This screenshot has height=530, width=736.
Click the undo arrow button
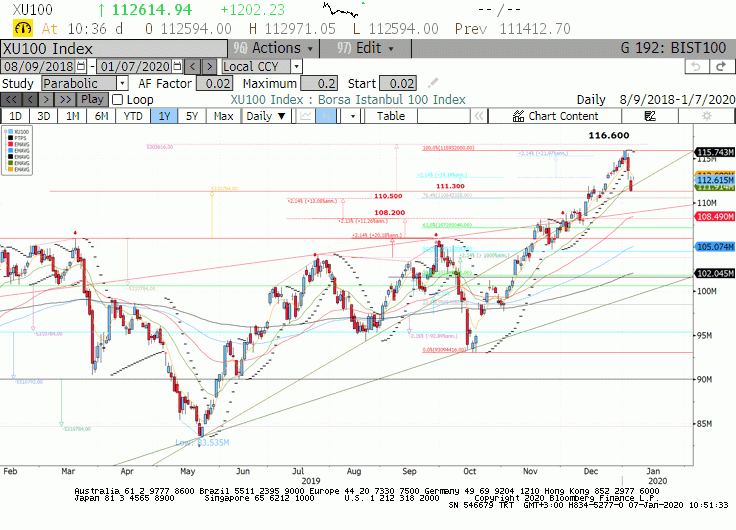[x=697, y=67]
